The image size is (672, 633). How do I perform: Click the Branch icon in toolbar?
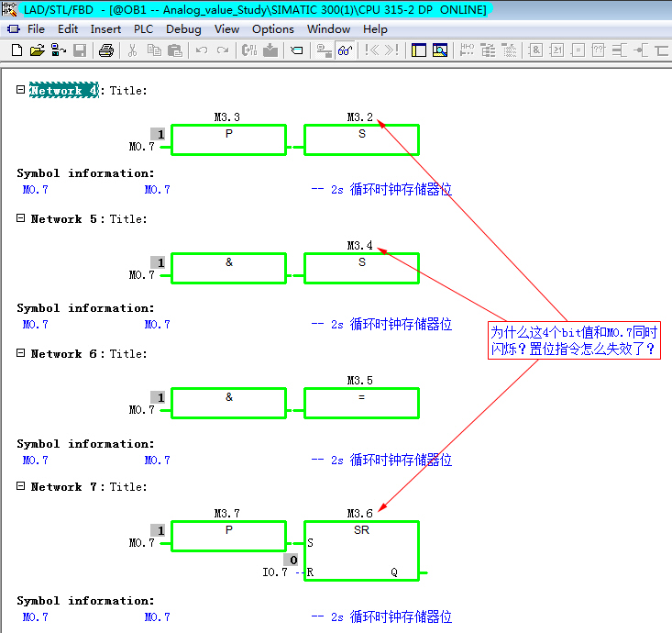tap(662, 50)
